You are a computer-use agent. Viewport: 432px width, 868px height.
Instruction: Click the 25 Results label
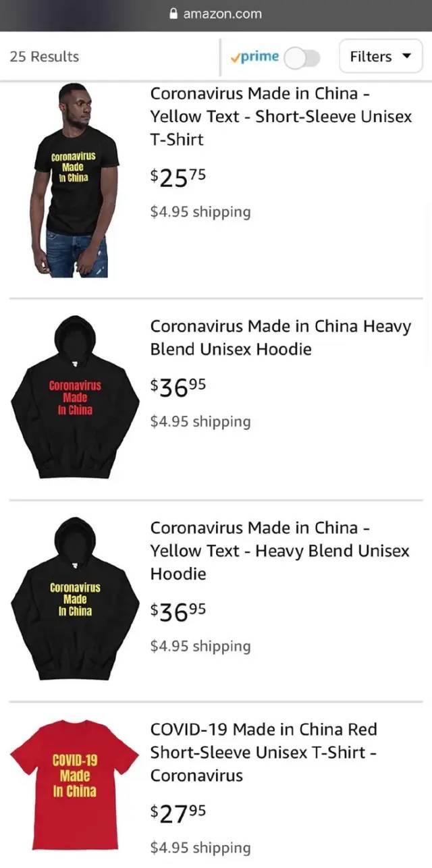tap(44, 57)
